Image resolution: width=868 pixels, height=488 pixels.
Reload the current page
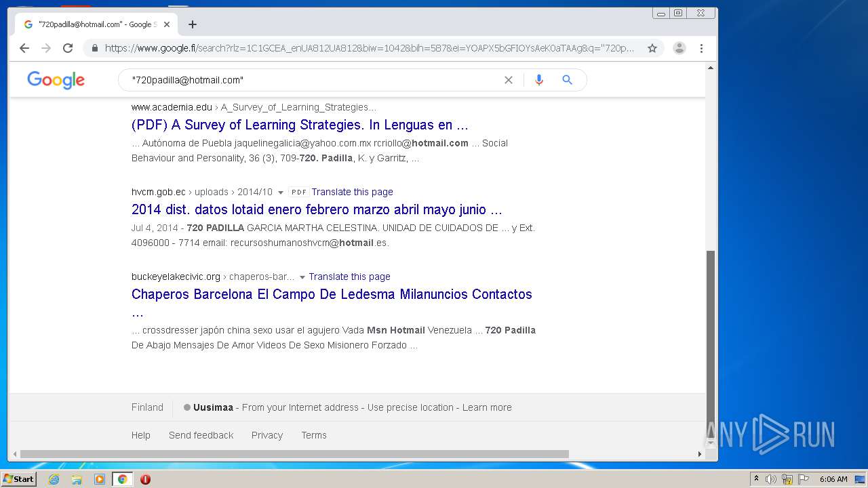68,48
